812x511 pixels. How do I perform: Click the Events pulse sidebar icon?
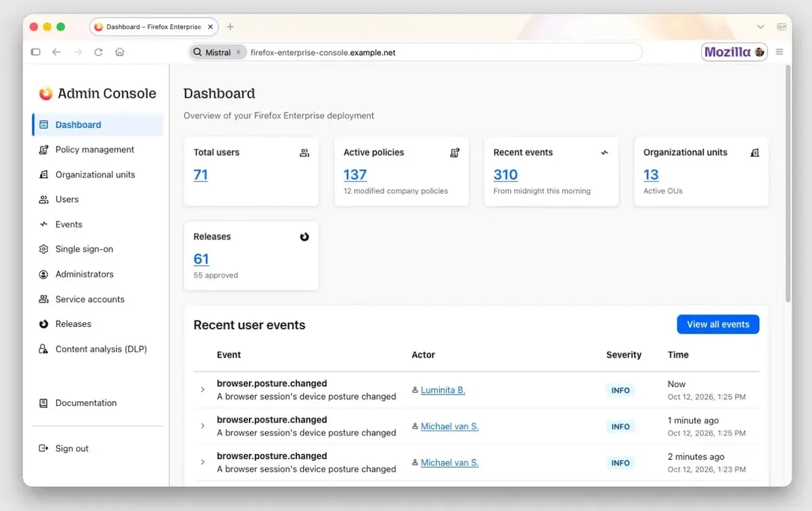pos(43,224)
